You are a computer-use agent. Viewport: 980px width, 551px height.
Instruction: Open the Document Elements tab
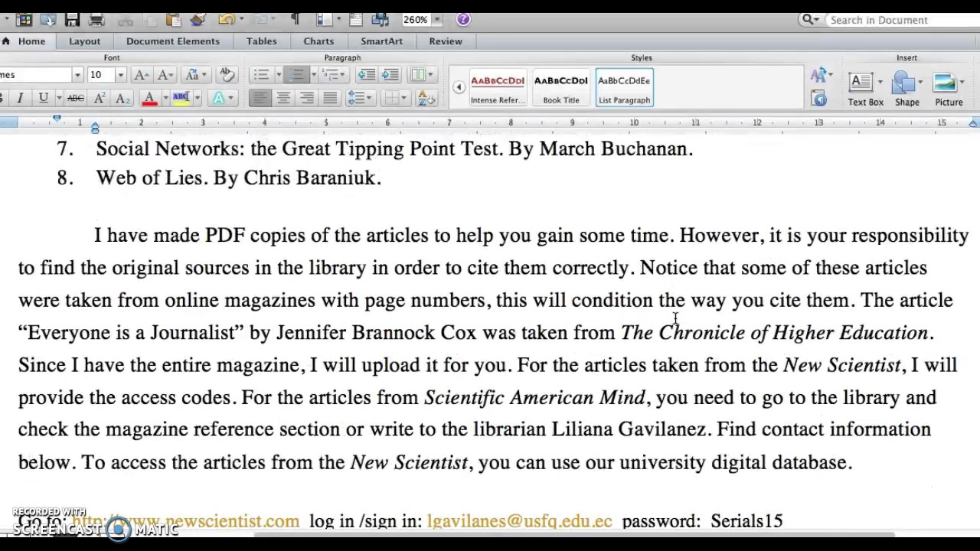(173, 41)
